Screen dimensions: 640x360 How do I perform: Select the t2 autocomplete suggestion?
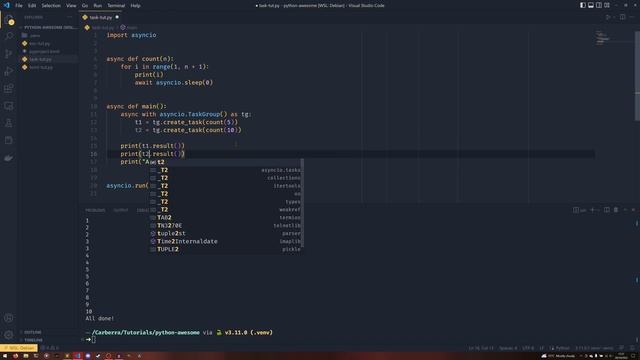point(225,162)
